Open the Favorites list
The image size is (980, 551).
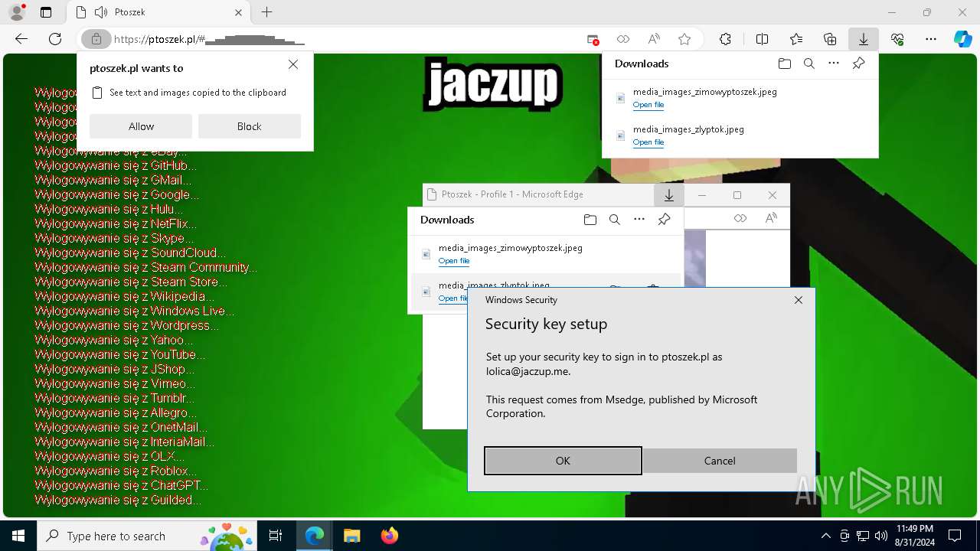pyautogui.click(x=796, y=39)
